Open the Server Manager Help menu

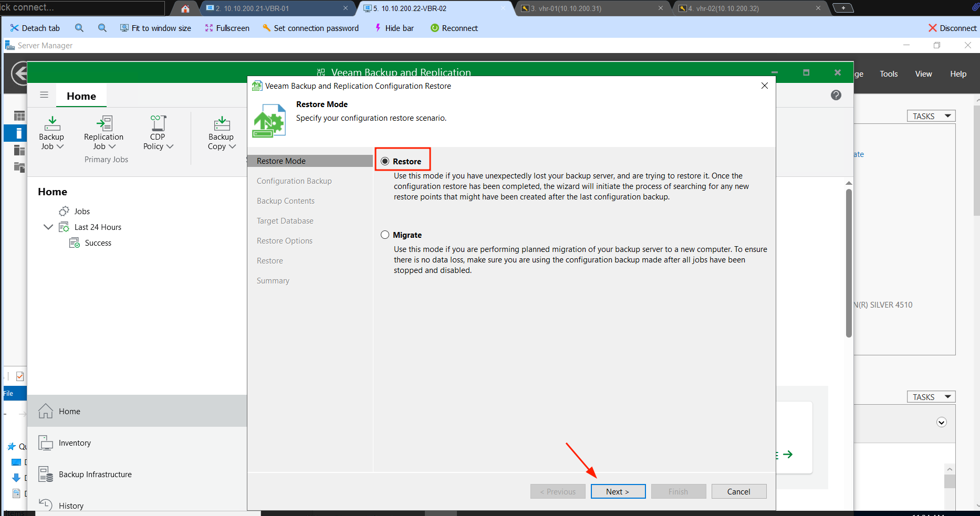pos(958,74)
